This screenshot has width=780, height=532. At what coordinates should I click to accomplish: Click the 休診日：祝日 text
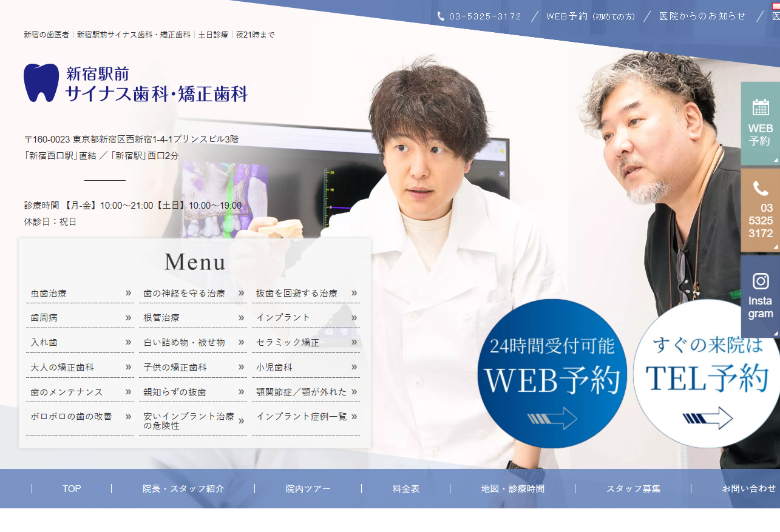tap(50, 222)
